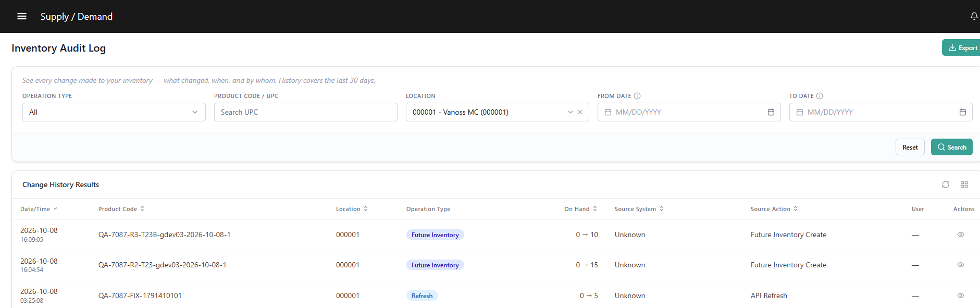This screenshot has height=308, width=980.
Task: Sort by Product Code column
Action: (x=121, y=209)
